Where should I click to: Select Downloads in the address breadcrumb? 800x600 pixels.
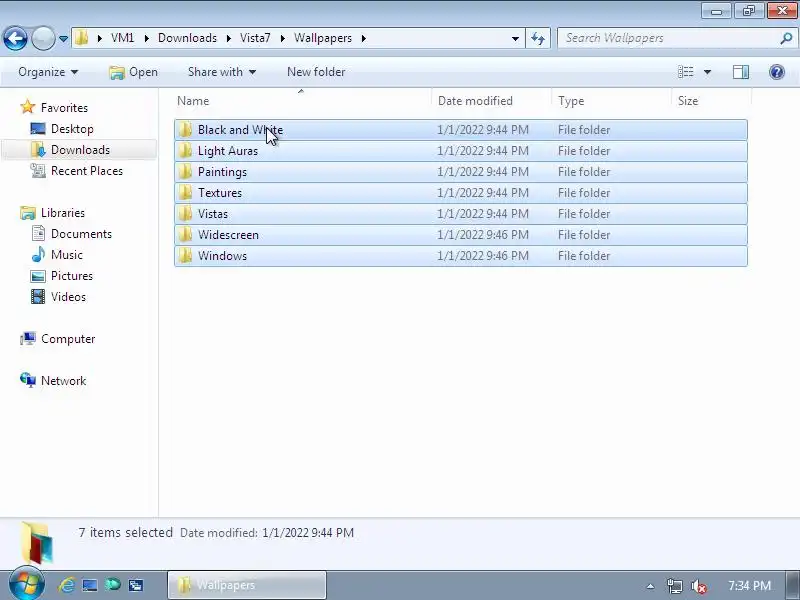187,38
